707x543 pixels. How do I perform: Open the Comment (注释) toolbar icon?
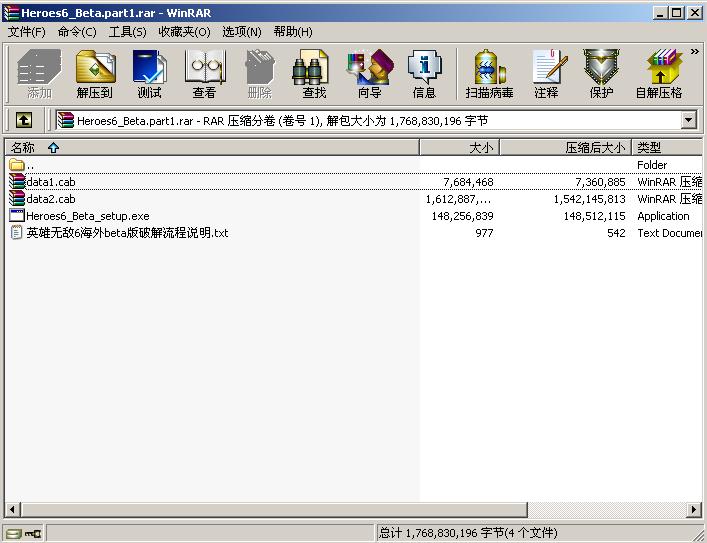[546, 74]
